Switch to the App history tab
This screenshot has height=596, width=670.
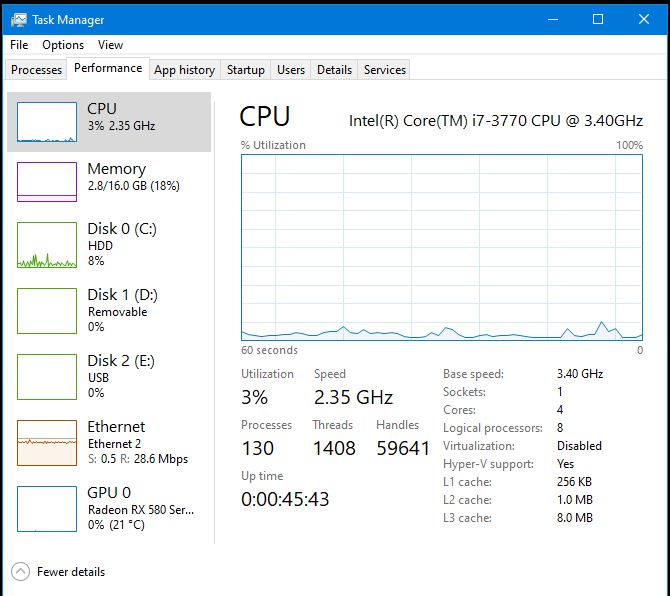coord(184,70)
